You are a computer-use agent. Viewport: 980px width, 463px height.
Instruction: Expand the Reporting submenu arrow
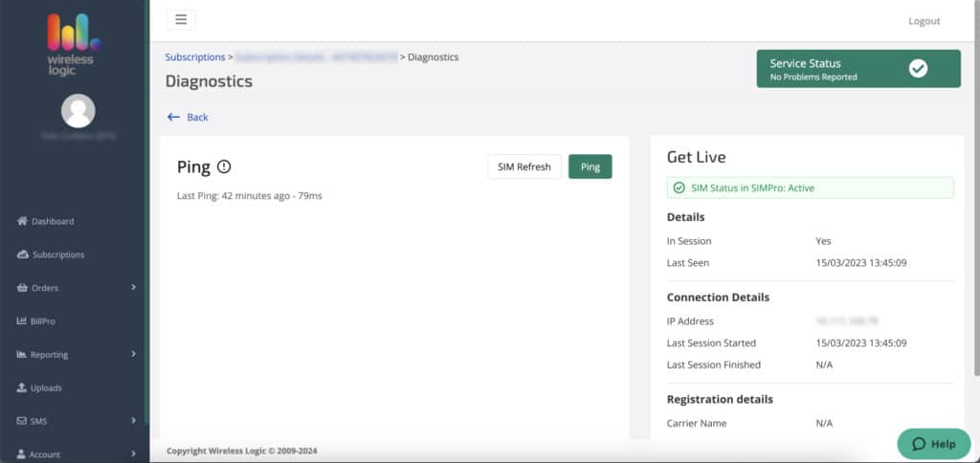tap(133, 354)
